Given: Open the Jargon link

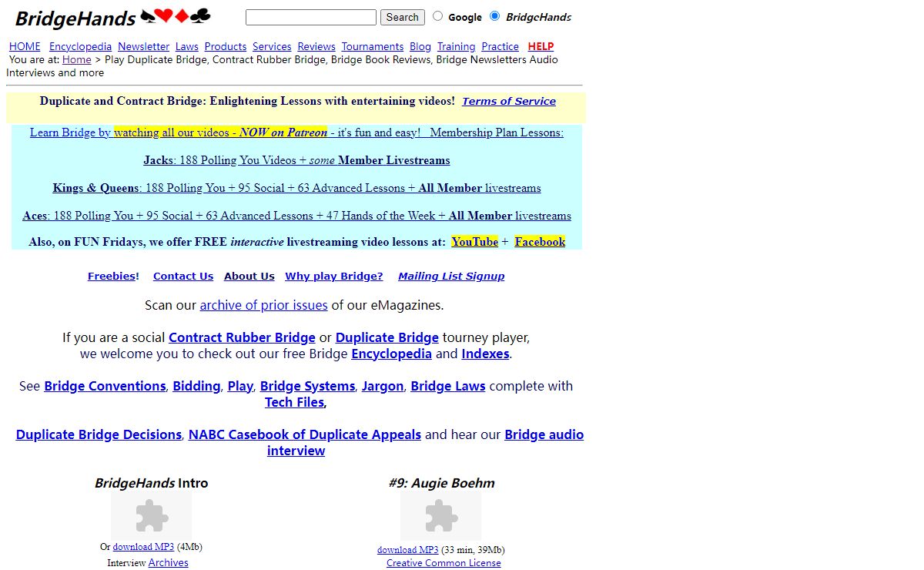Looking at the screenshot, I should (383, 386).
